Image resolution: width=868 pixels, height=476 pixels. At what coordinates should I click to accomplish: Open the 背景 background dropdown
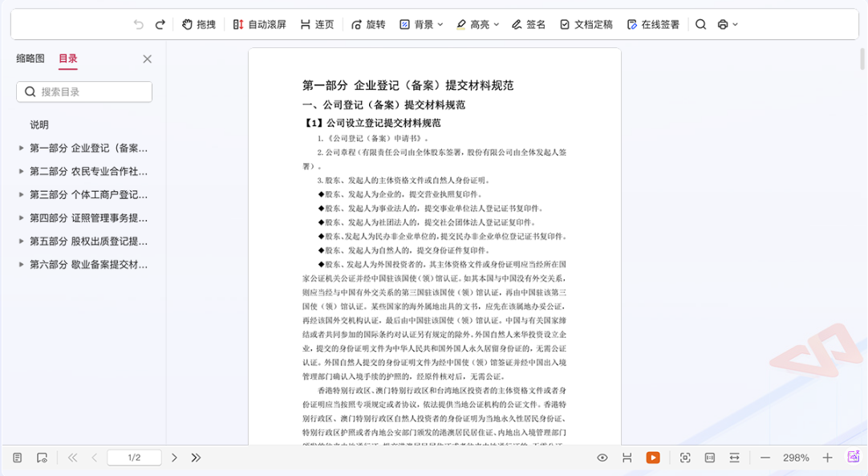(421, 25)
